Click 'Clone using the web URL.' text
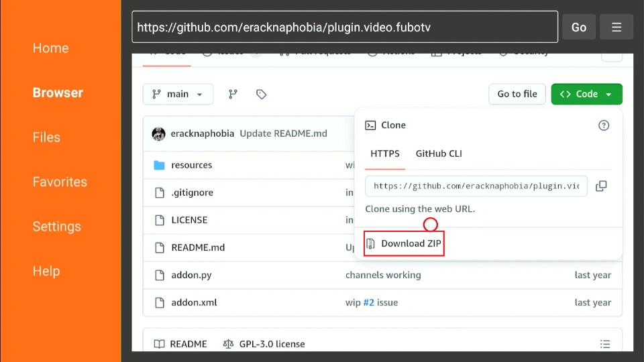 click(420, 209)
